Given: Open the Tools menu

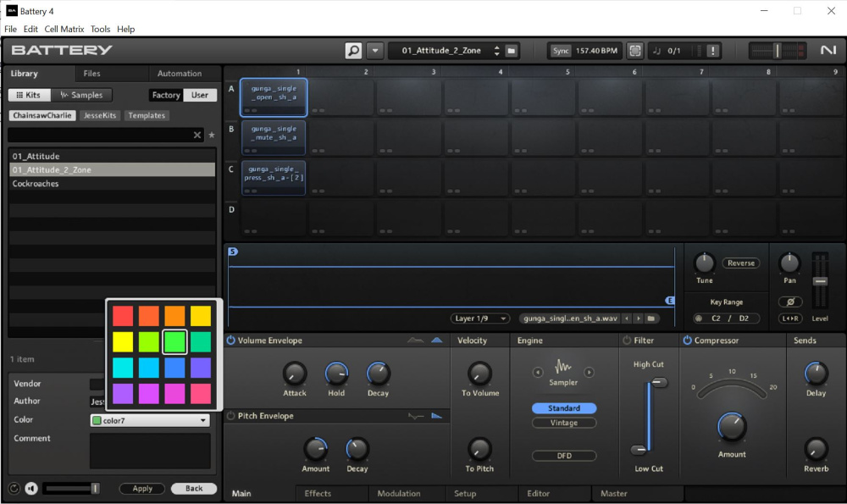Looking at the screenshot, I should pos(100,29).
